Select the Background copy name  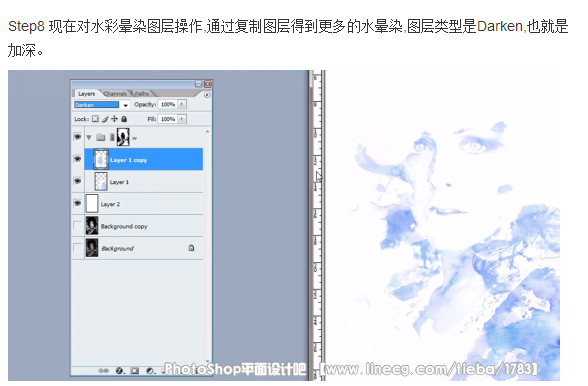(124, 227)
